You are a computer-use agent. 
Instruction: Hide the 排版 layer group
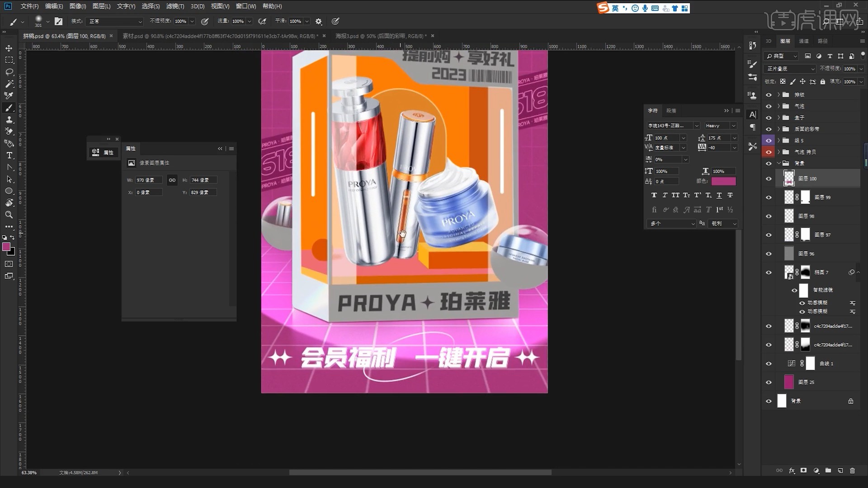(x=769, y=94)
